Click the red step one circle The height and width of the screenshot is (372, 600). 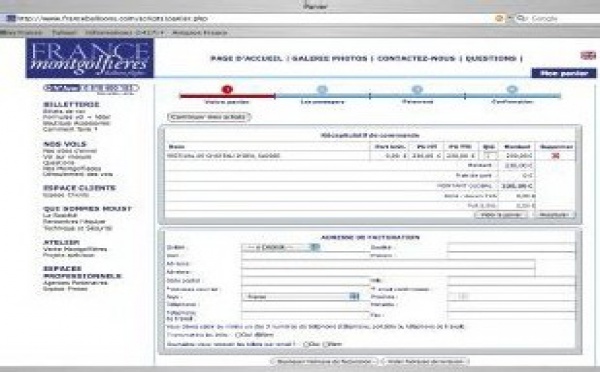pos(227,90)
